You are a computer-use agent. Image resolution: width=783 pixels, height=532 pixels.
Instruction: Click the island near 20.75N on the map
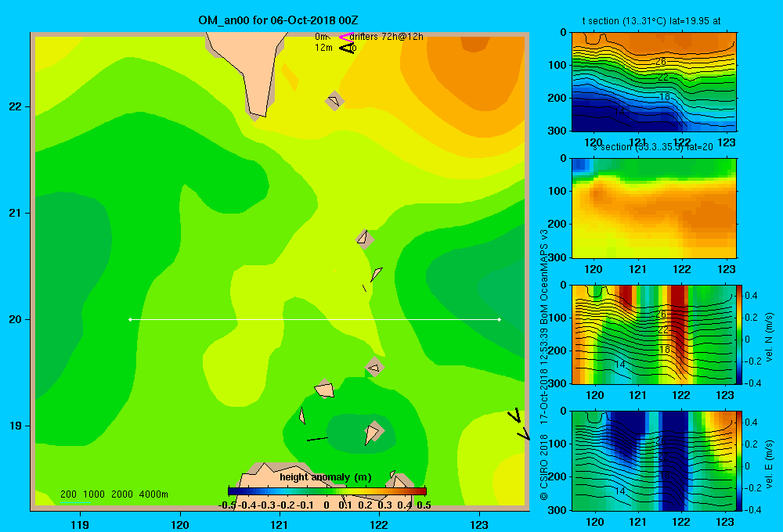(364, 239)
